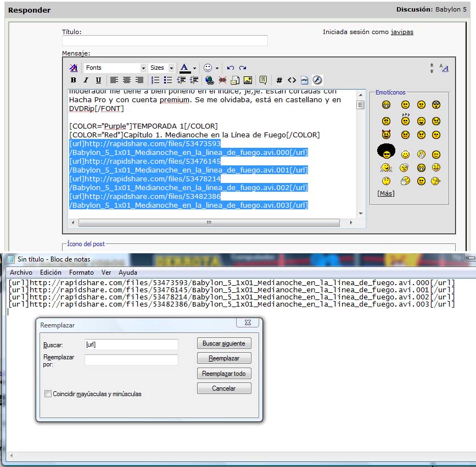
Task: Open the Fonts dropdown
Action: click(x=115, y=68)
